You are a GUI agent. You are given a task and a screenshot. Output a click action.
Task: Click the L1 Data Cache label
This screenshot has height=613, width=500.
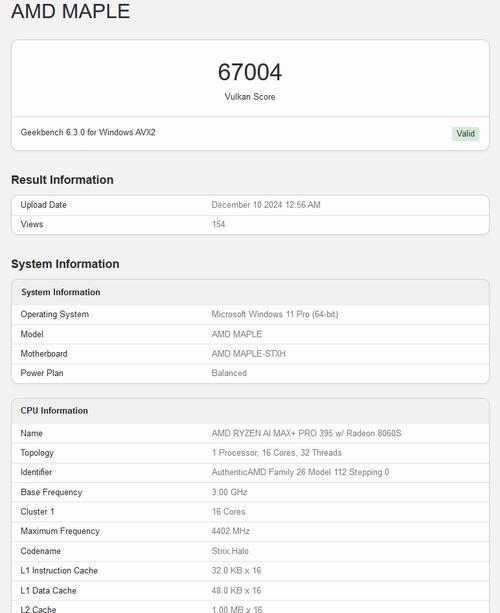click(x=48, y=591)
